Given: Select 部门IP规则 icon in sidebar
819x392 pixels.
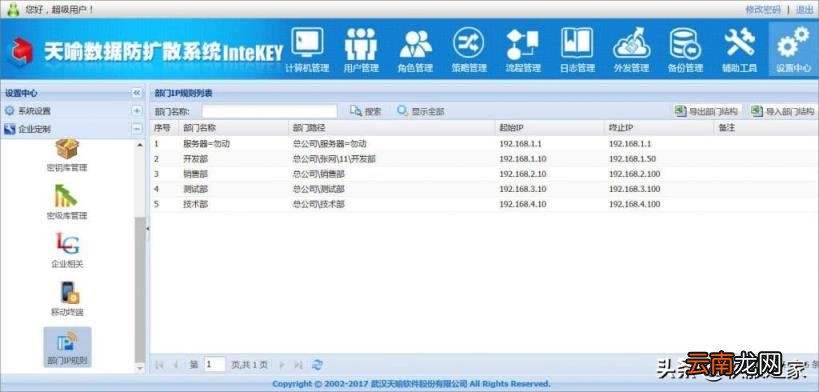Looking at the screenshot, I should pos(67,347).
